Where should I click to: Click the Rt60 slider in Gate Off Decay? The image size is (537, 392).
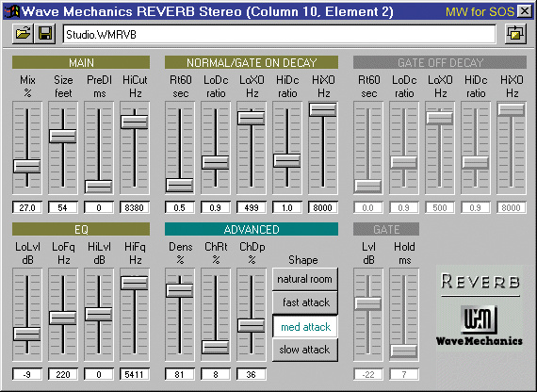(x=367, y=186)
